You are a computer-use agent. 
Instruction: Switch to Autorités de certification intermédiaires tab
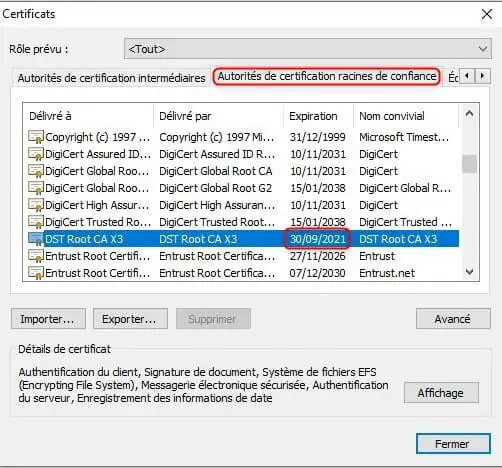coord(111,78)
